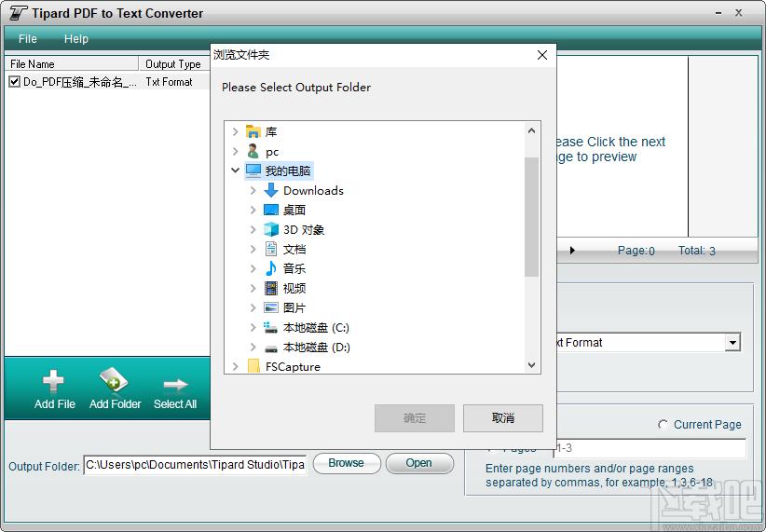
Task: Click the Add File plus icon
Action: click(x=53, y=382)
